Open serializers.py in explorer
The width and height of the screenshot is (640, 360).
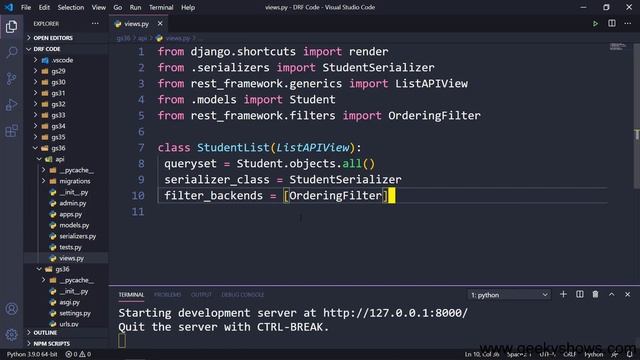point(78,236)
